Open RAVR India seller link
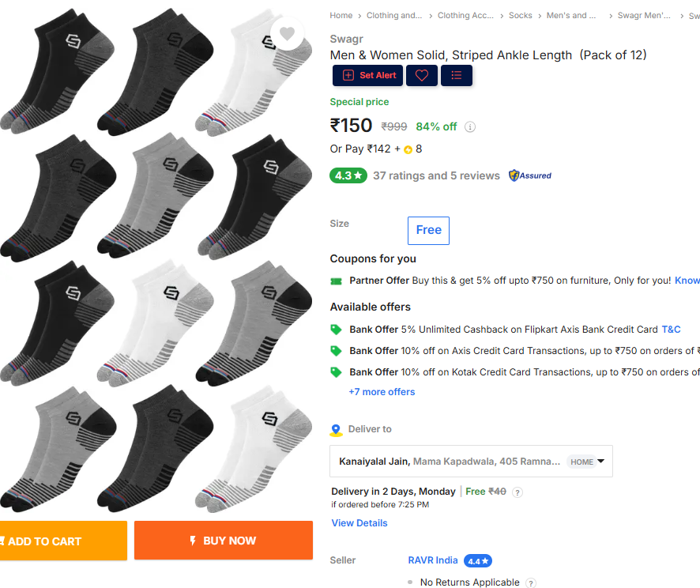Screen dimensions: 700x588 click(x=433, y=560)
